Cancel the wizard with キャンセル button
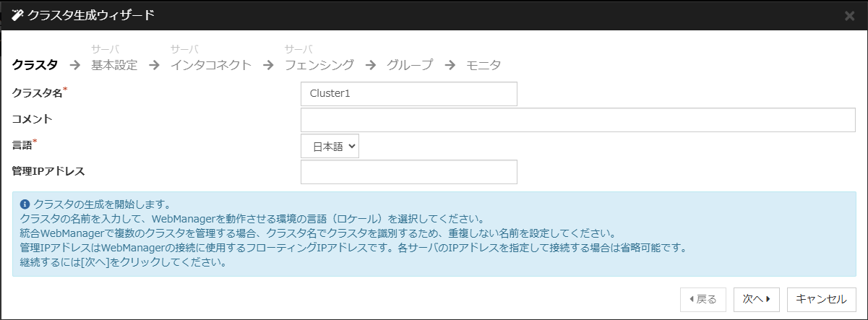This screenshot has height=320, width=868. click(822, 299)
